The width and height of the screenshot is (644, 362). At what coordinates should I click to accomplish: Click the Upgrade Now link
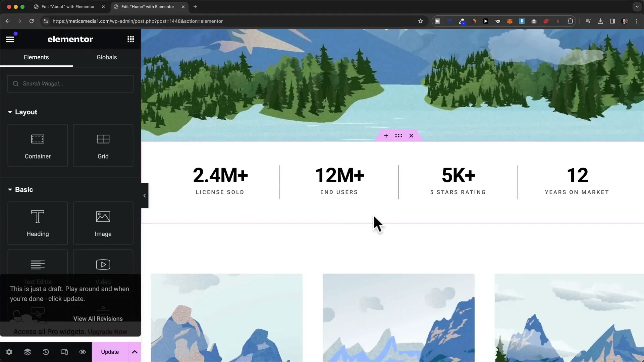tap(108, 331)
